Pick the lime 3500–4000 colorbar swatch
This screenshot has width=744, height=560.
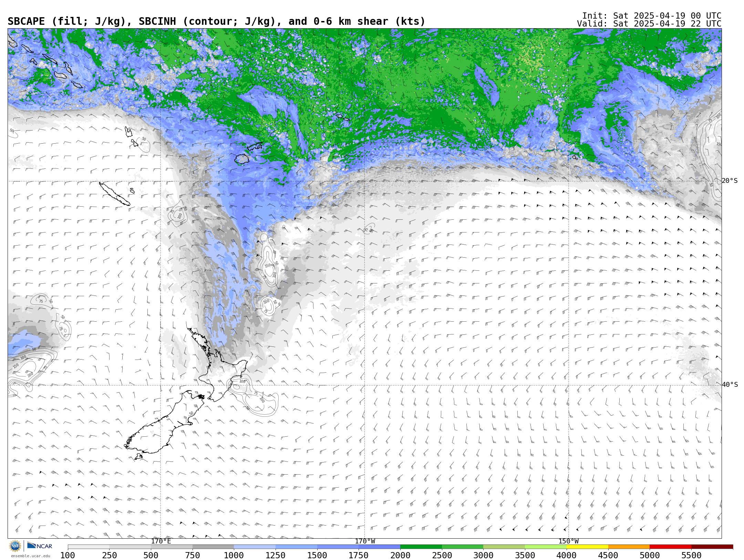click(546, 547)
